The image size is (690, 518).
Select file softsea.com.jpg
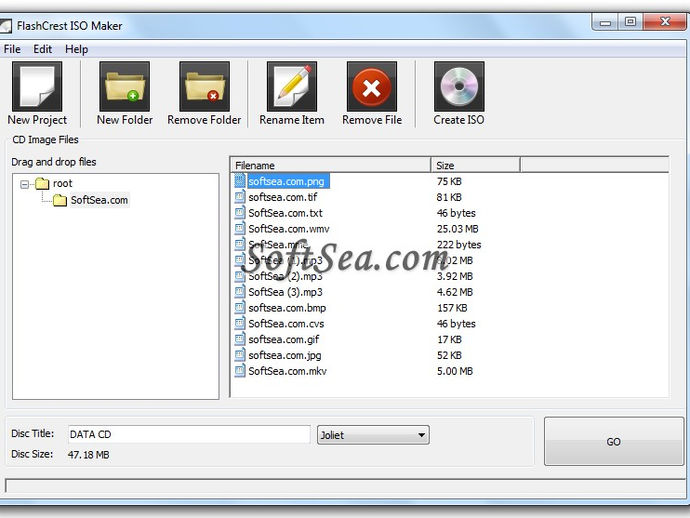285,356
